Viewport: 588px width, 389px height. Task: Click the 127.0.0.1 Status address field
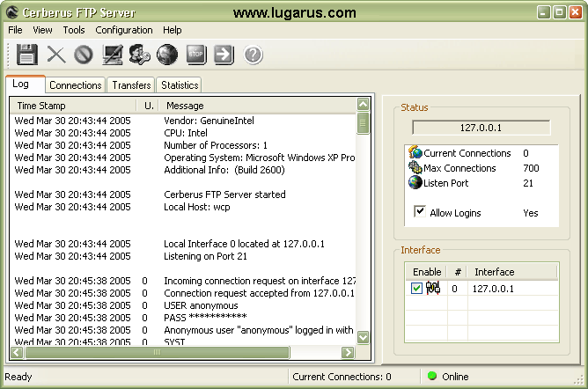pyautogui.click(x=481, y=128)
